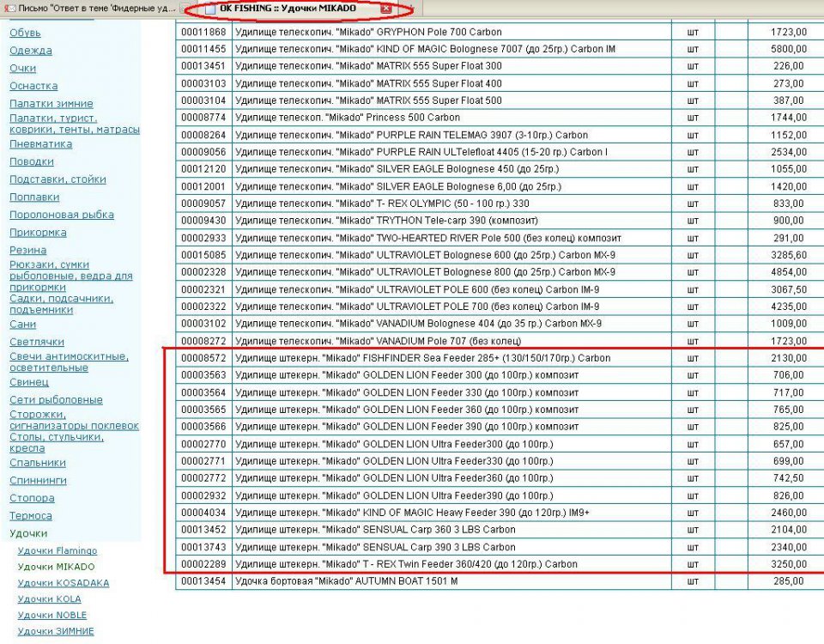824x644 pixels.
Task: Click KIND OF MAGIC Bolognese 7007 row
Action: (500, 49)
